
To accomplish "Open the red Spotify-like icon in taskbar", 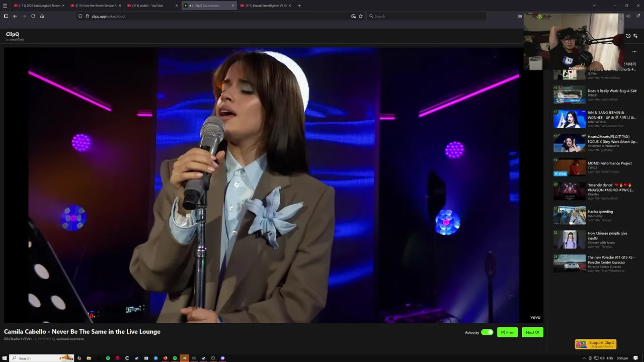I will pyautogui.click(x=117, y=358).
